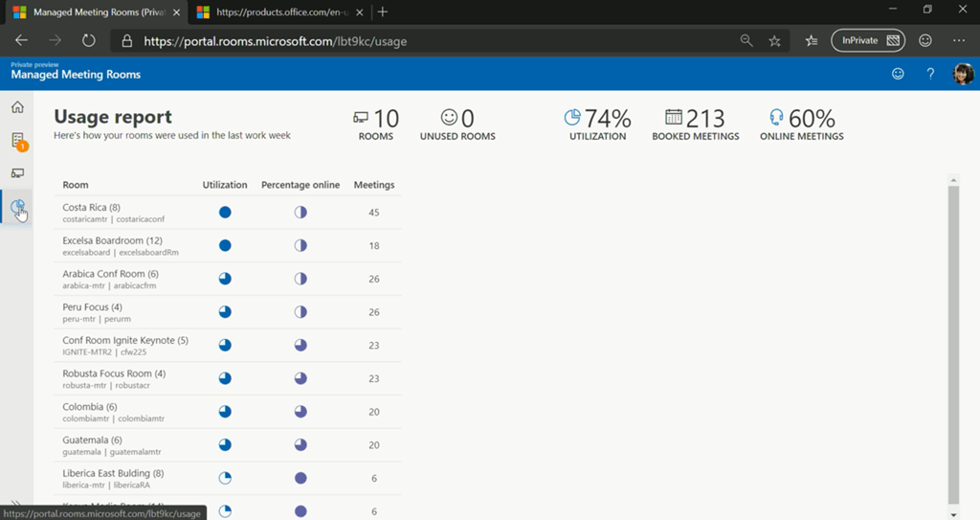Image resolution: width=980 pixels, height=520 pixels.
Task: Click the browser back arrow
Action: (21, 41)
